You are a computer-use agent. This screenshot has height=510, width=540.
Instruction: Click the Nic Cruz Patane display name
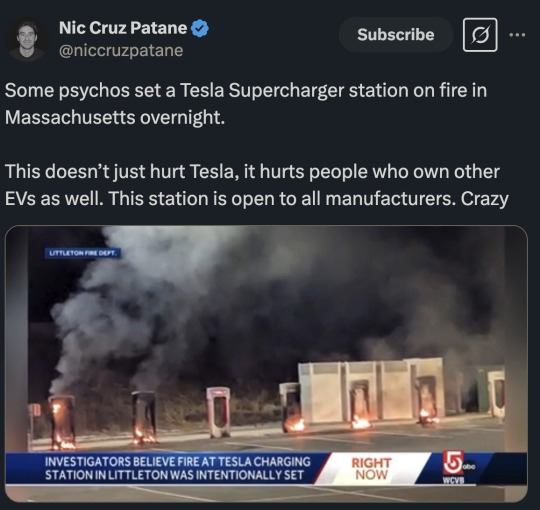click(123, 28)
